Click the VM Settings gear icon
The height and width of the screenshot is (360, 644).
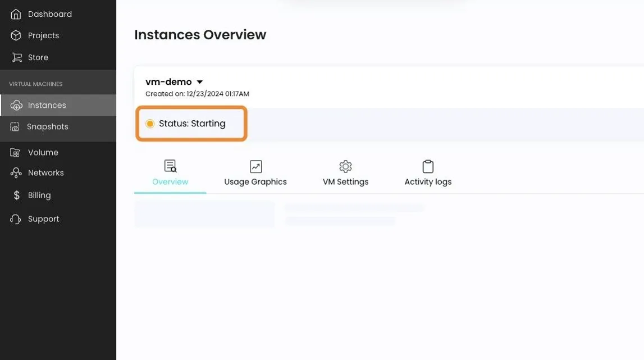tap(345, 166)
